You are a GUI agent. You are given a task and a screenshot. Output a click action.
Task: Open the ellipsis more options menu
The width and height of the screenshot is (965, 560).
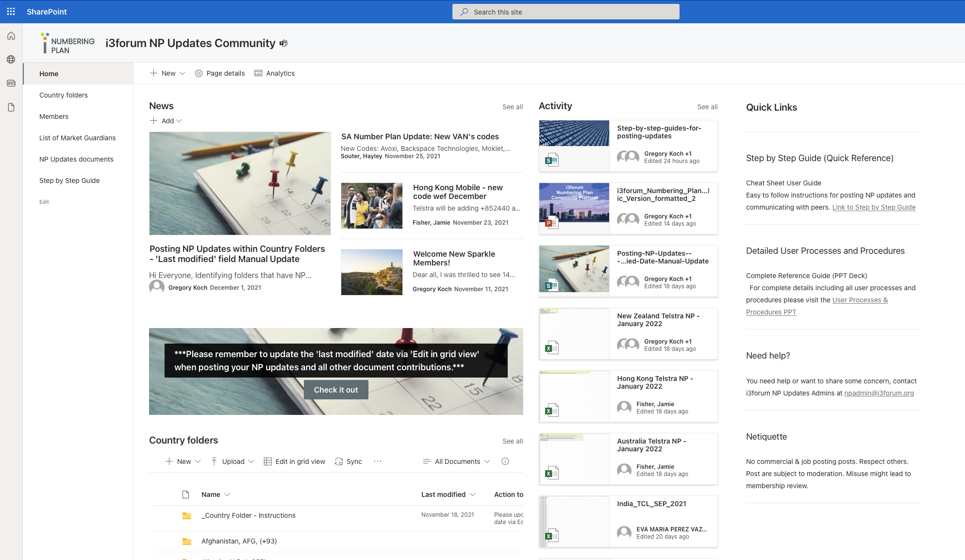(378, 461)
